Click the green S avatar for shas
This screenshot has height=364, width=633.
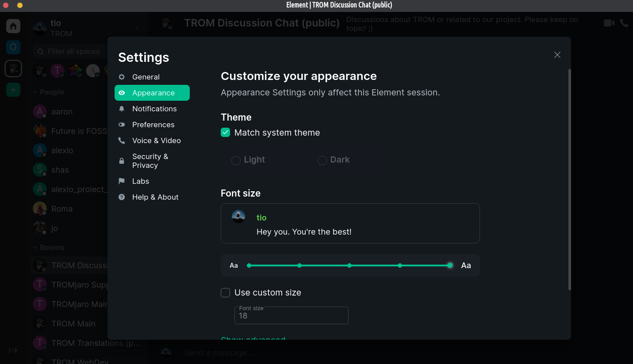(40, 170)
